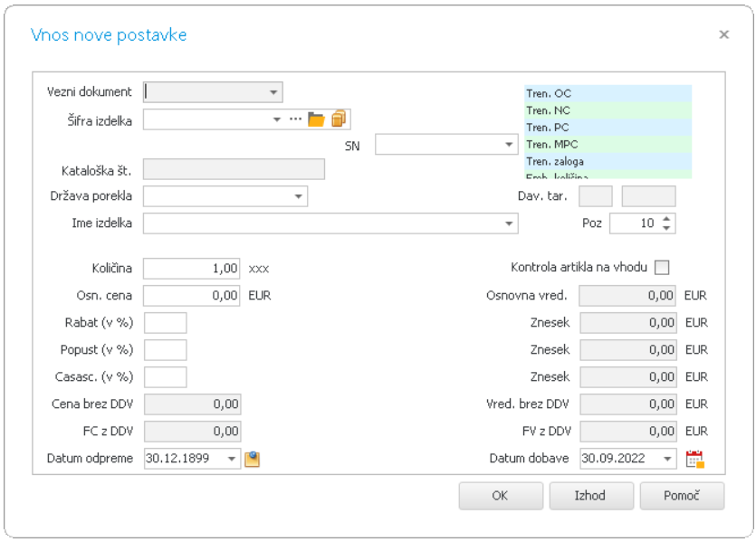Open the Datum odpreme date dropdown
756x542 pixels.
(x=232, y=459)
